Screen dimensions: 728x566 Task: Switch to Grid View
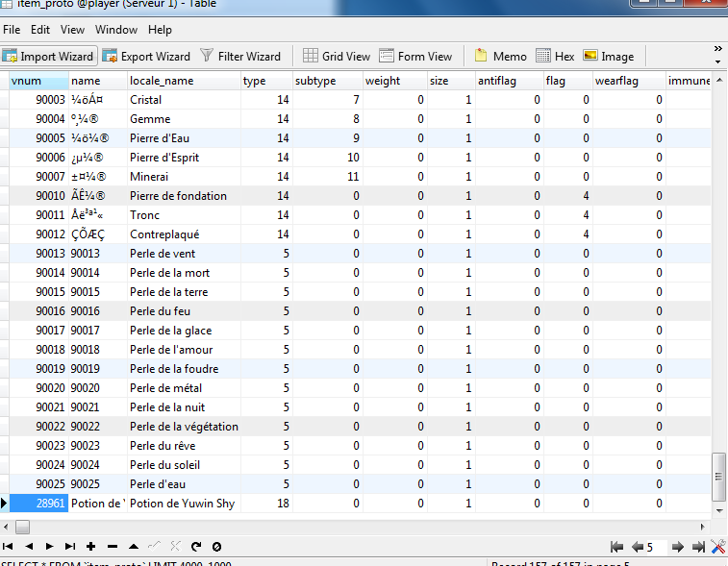pos(337,56)
